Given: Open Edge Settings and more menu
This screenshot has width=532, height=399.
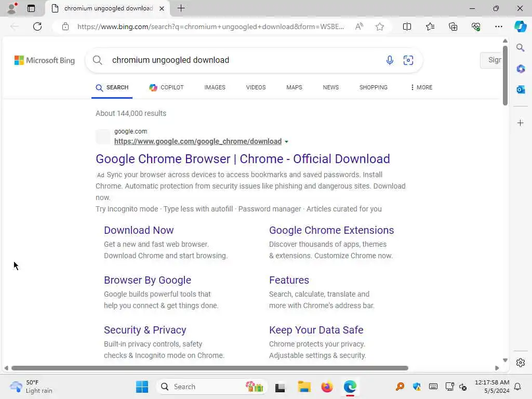Looking at the screenshot, I should [498, 26].
